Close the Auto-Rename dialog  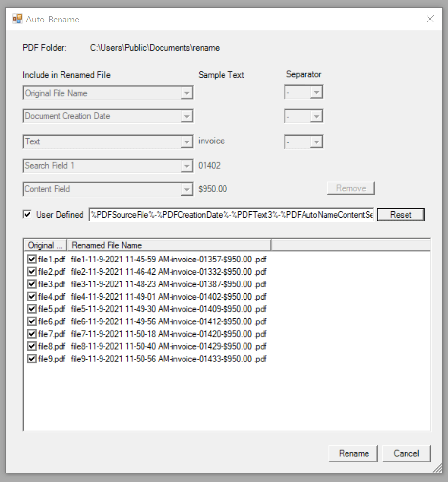(x=430, y=19)
